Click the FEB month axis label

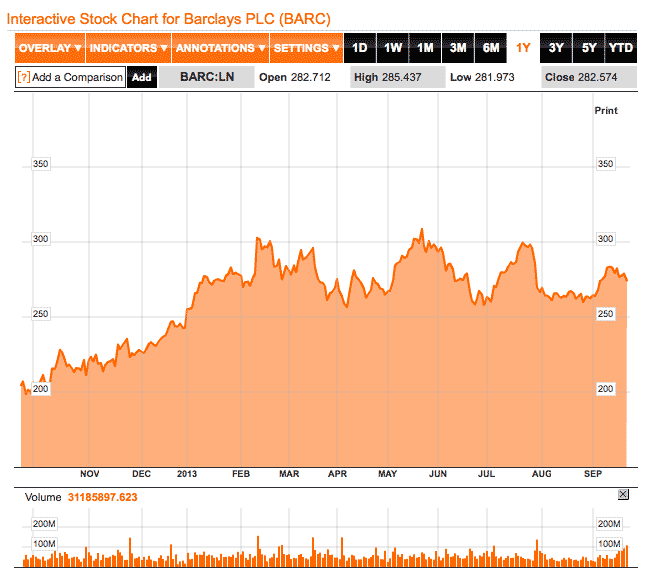coord(241,474)
